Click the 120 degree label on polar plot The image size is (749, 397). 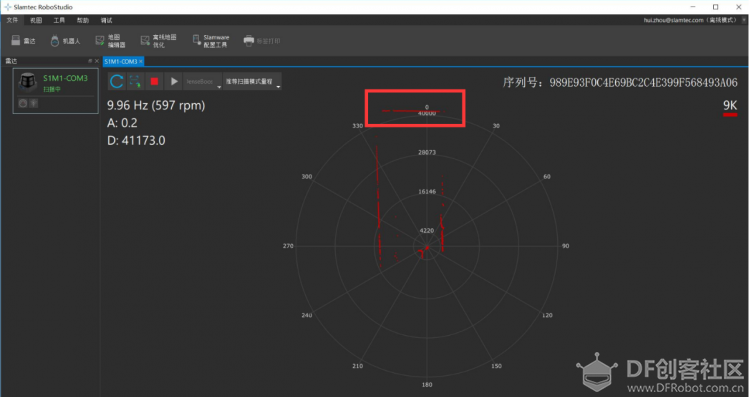pos(547,315)
